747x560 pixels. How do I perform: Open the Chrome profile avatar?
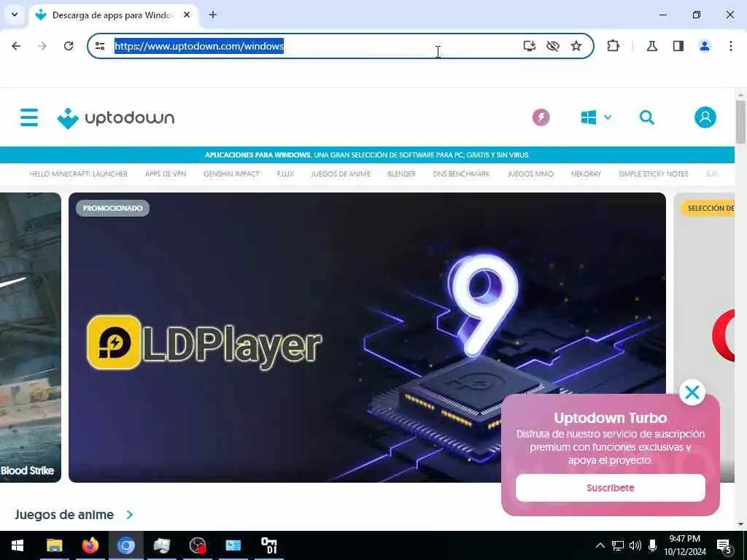pos(705,46)
